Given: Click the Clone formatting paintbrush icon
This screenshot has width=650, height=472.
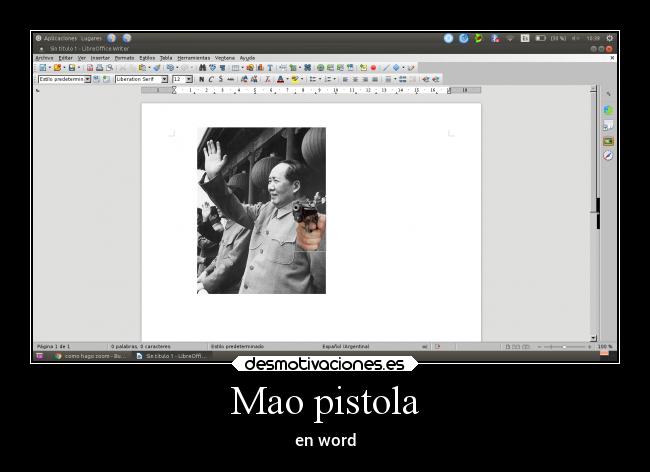Looking at the screenshot, I should (157, 68).
